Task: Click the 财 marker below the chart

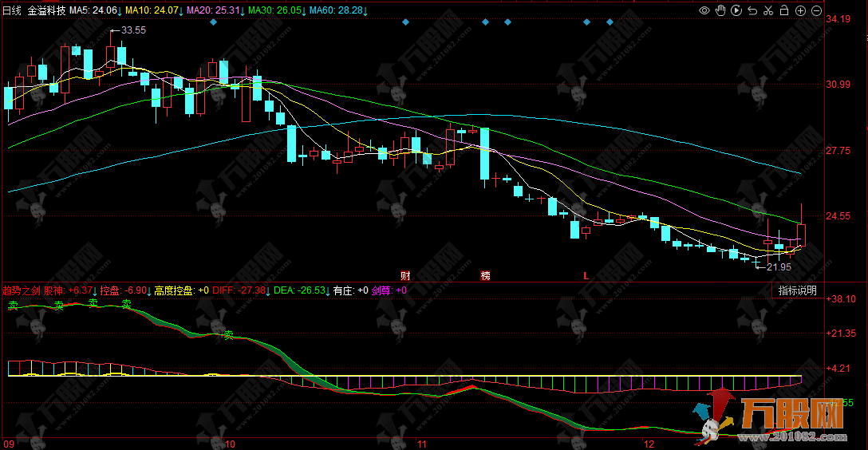Action: 404,275
